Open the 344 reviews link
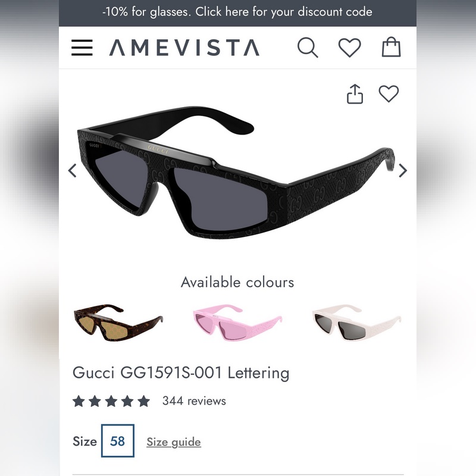 [195, 401]
